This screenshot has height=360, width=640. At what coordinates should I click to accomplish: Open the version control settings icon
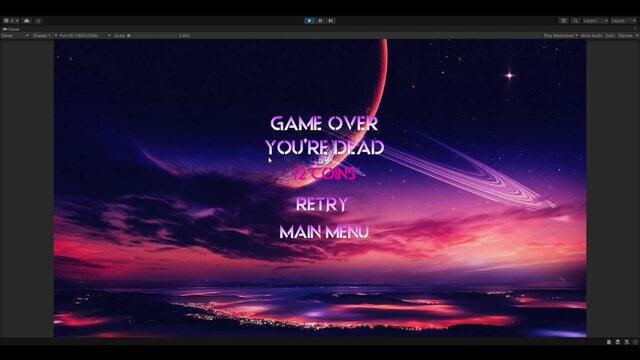pyautogui.click(x=38, y=20)
